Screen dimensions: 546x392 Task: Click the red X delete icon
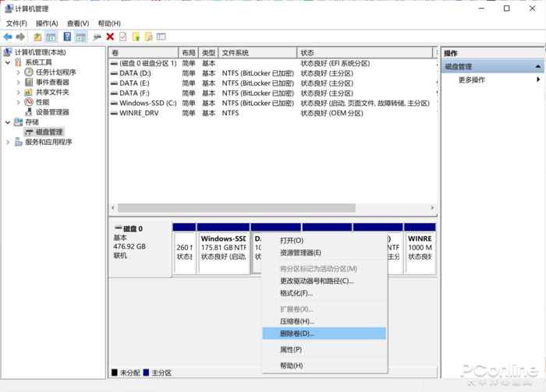[110, 37]
